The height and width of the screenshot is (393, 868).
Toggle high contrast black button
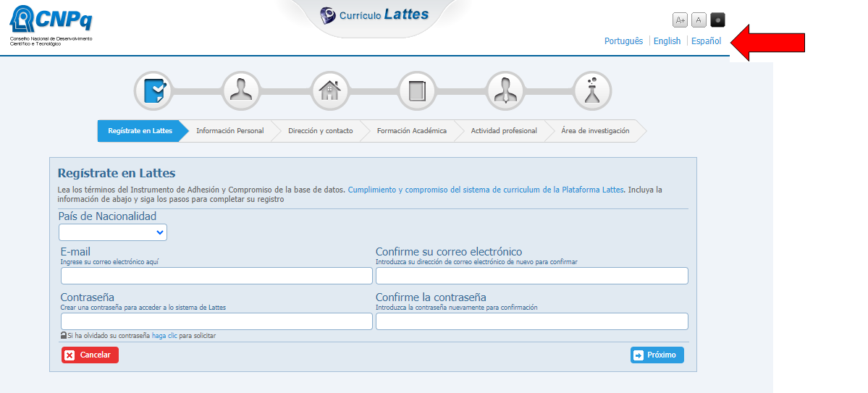click(x=717, y=20)
